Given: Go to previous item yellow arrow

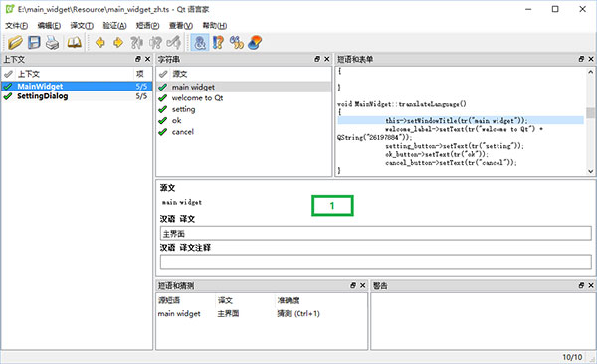Looking at the screenshot, I should (100, 42).
